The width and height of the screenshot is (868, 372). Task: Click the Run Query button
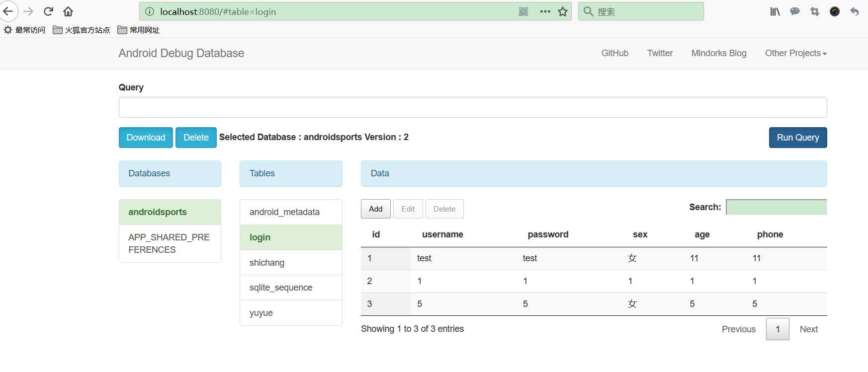click(x=798, y=138)
